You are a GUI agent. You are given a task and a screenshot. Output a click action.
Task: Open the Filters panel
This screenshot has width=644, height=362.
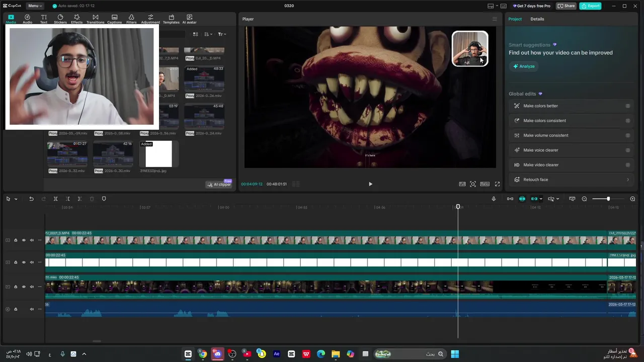[x=131, y=19]
